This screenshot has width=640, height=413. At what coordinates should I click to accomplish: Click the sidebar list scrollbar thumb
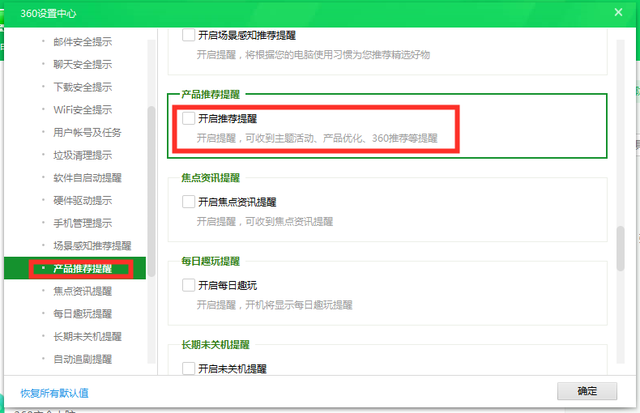[x=151, y=192]
